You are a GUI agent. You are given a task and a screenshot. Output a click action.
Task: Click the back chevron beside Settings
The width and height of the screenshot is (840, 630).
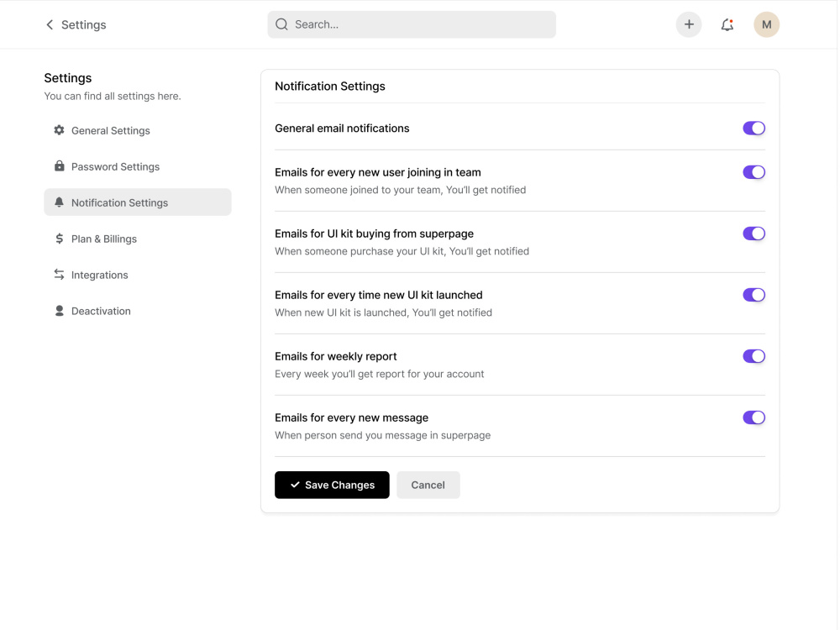[50, 24]
